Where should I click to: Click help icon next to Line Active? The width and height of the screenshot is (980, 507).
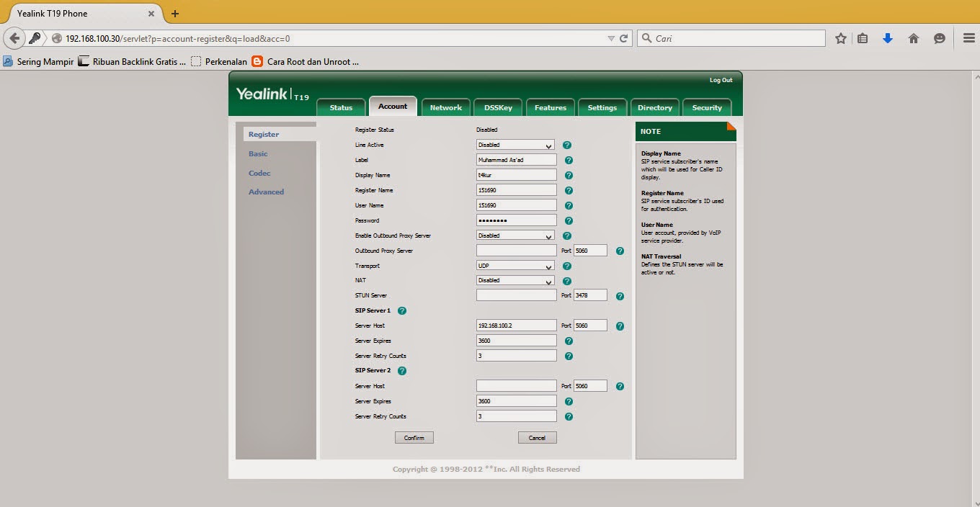pos(567,145)
